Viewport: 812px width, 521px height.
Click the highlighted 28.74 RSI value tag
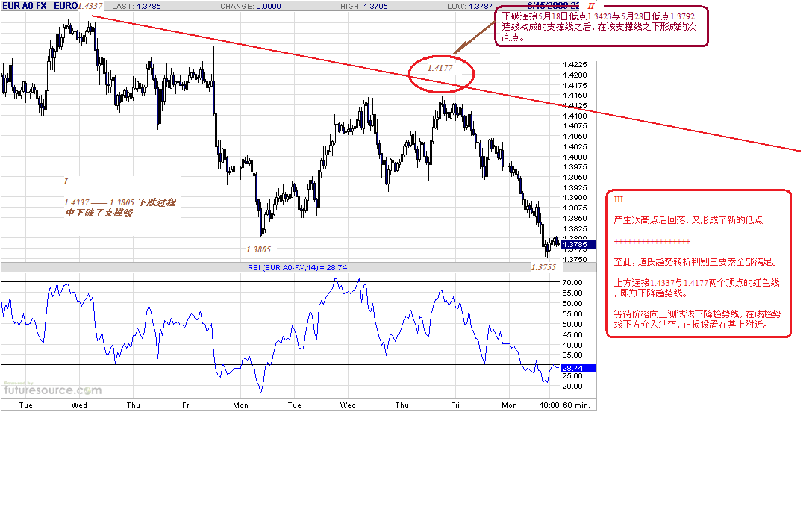coord(578,368)
